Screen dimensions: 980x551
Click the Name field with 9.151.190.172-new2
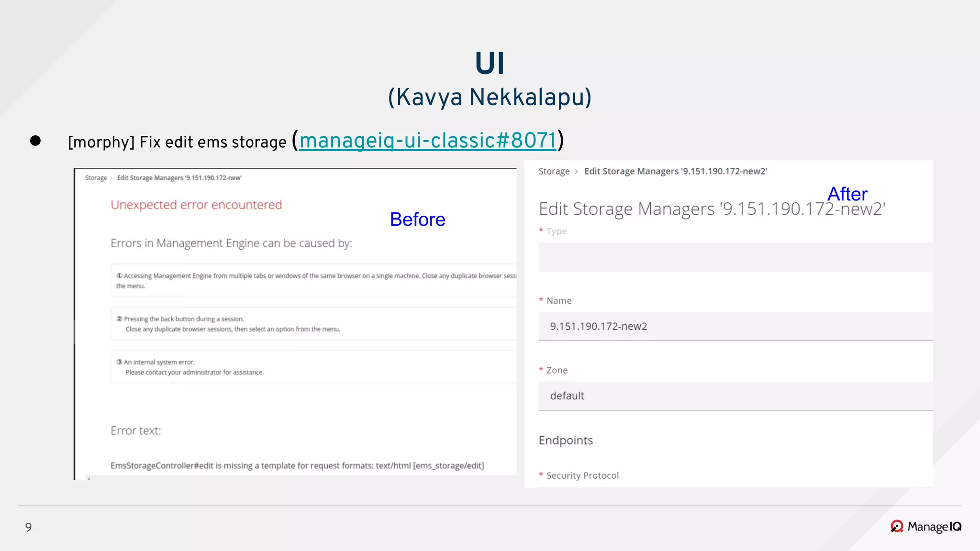[735, 326]
